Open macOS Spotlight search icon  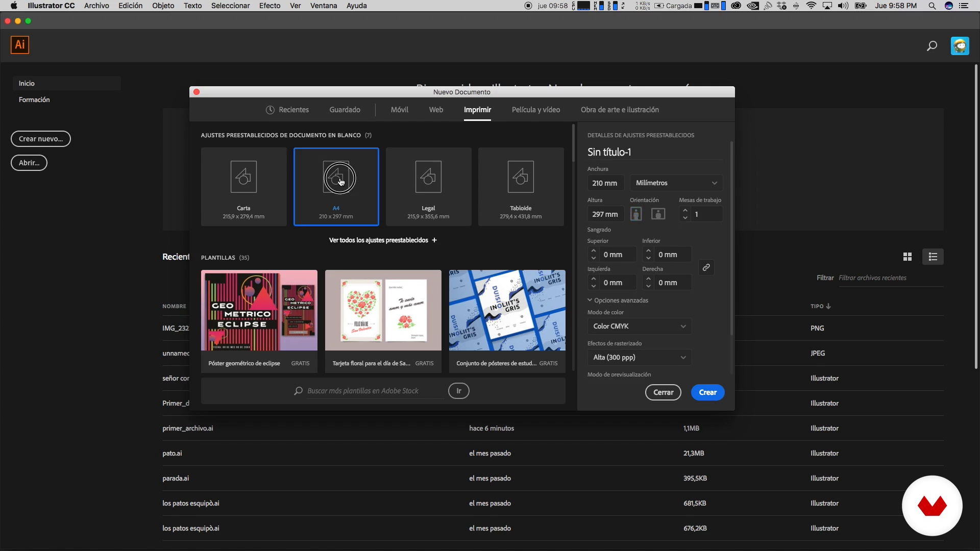pos(932,6)
